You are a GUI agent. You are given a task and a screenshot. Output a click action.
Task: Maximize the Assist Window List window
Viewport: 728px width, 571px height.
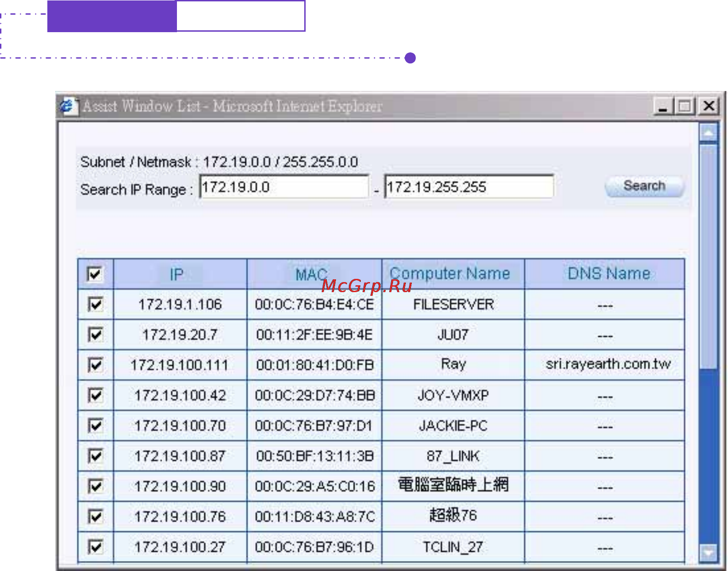685,106
